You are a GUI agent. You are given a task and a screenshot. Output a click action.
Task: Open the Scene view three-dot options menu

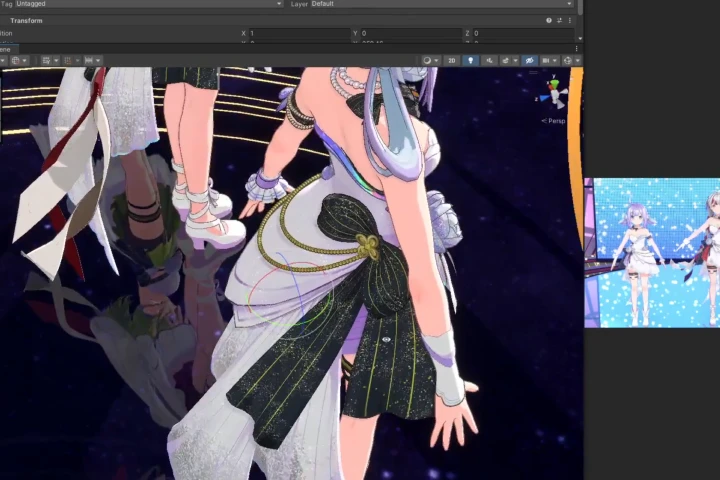pos(577,49)
